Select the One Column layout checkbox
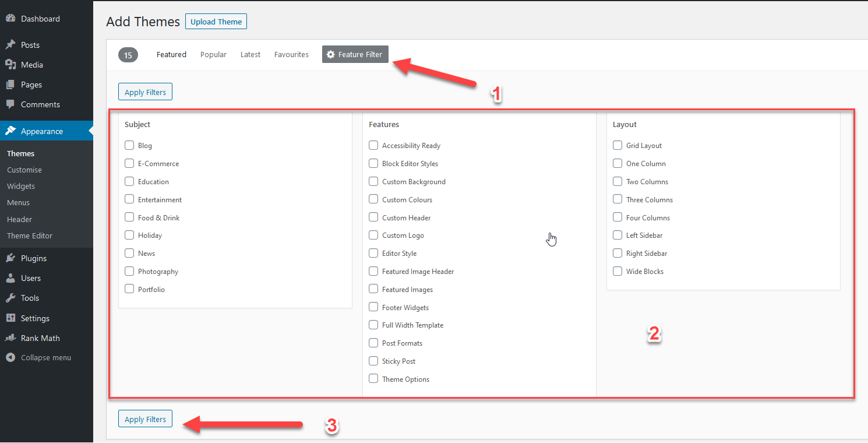Viewport: 868px width, 443px height. [x=618, y=163]
